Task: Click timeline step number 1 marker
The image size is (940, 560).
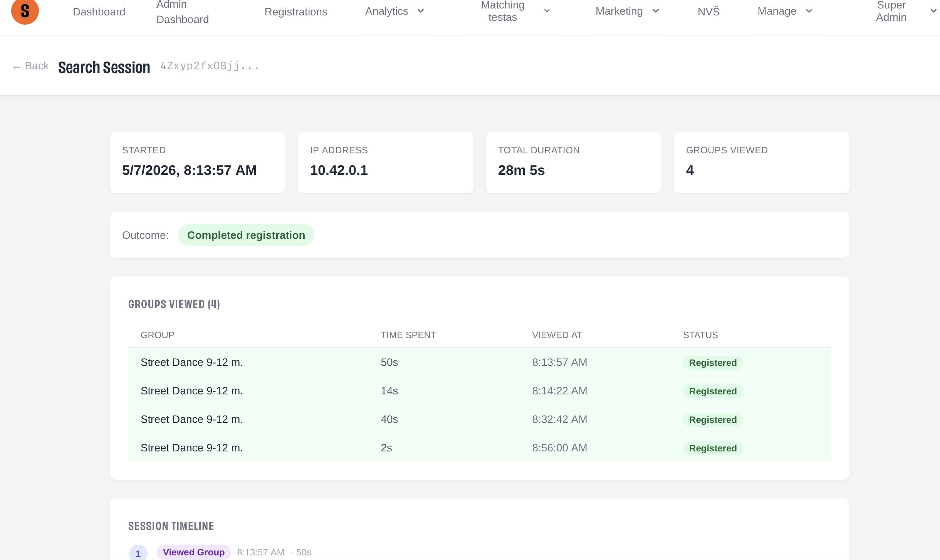Action: (138, 553)
